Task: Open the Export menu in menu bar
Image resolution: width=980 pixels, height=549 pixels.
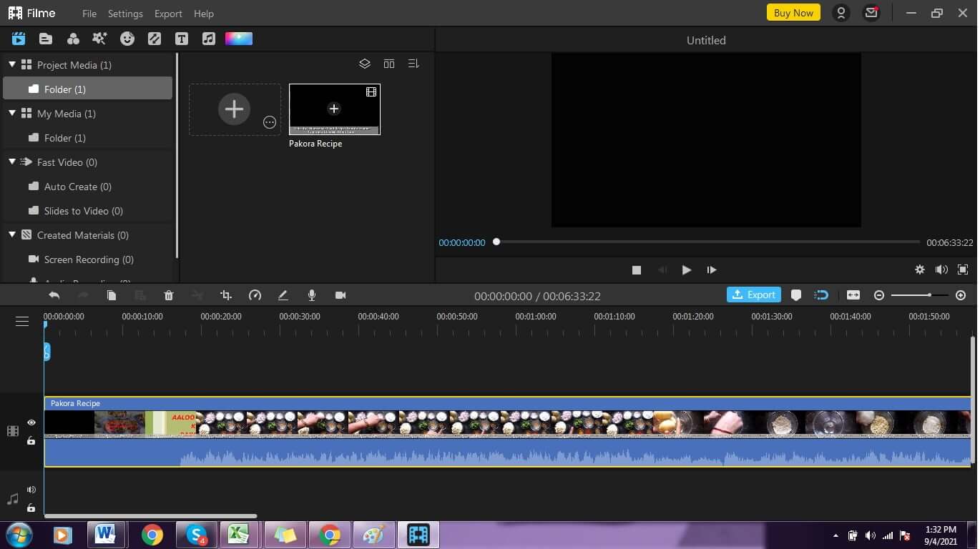Action: (x=168, y=14)
